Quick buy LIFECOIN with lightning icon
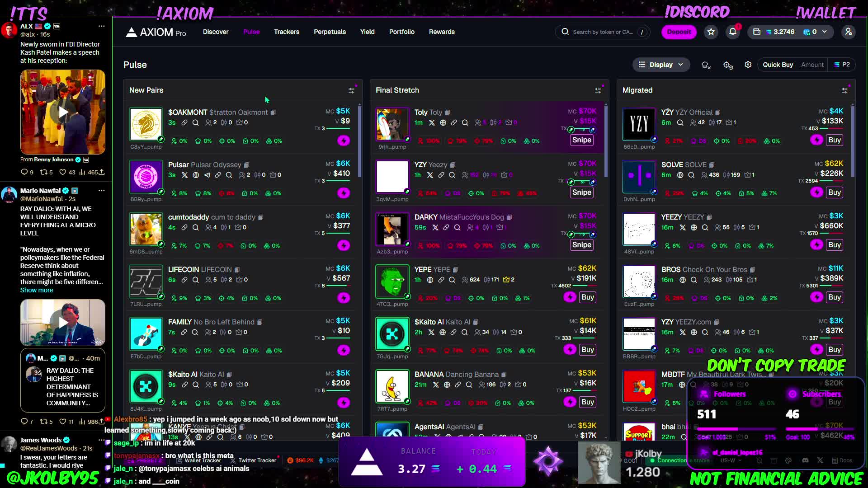The height and width of the screenshot is (488, 868). (344, 298)
